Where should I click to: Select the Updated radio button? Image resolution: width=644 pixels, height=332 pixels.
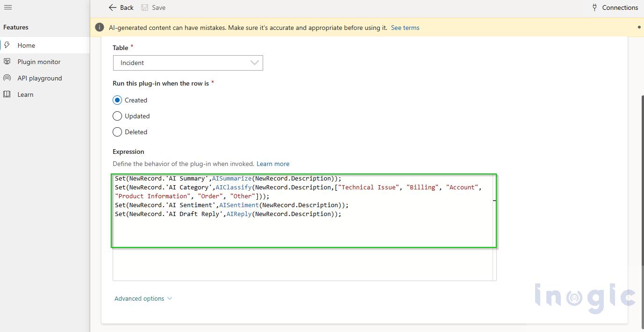tap(117, 116)
